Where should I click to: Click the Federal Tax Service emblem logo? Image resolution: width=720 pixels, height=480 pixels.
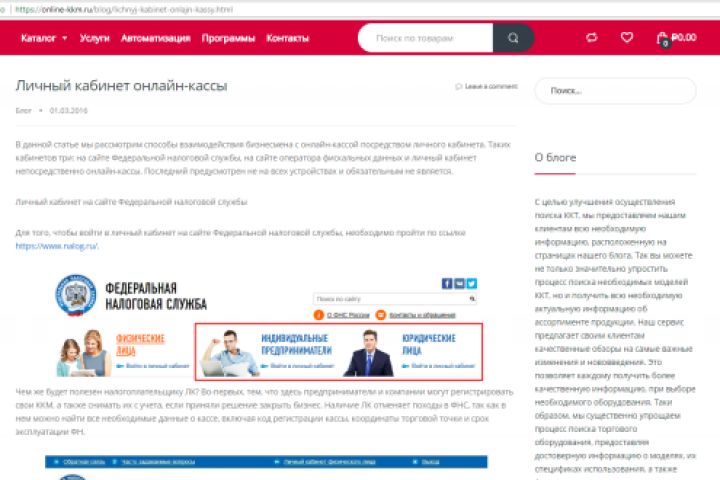(x=76, y=296)
